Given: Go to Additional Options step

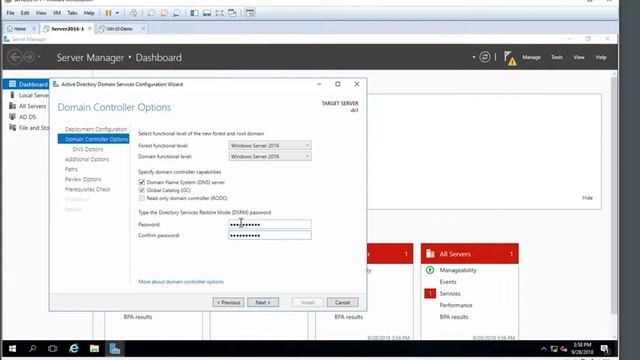Looking at the screenshot, I should click(x=87, y=159).
